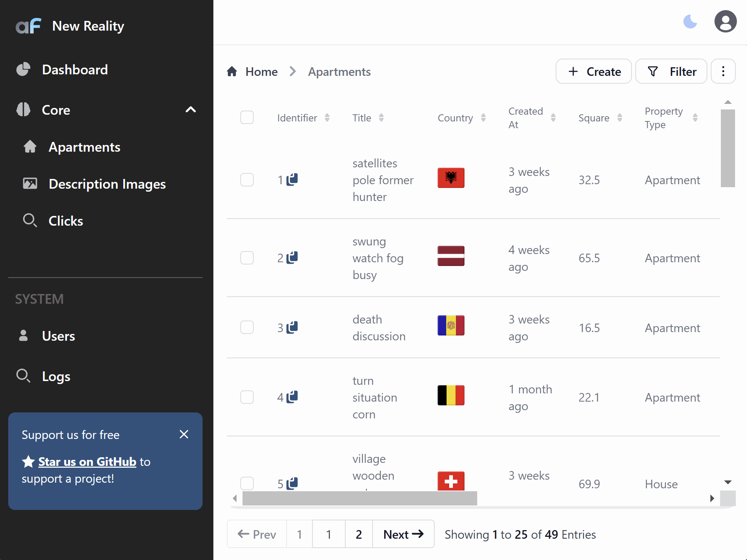The width and height of the screenshot is (747, 560).
Task: Copy identifier of row 3
Action: [292, 327]
